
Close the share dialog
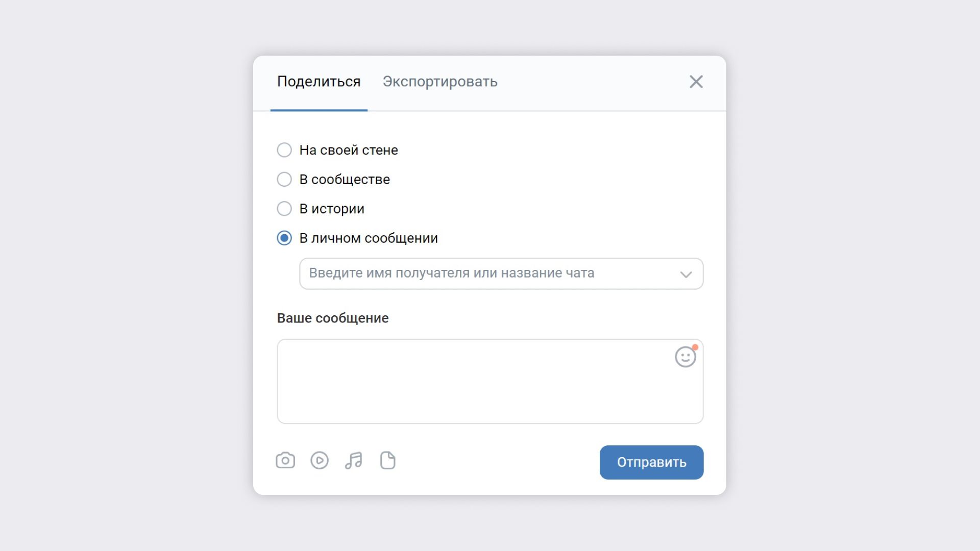(x=696, y=82)
